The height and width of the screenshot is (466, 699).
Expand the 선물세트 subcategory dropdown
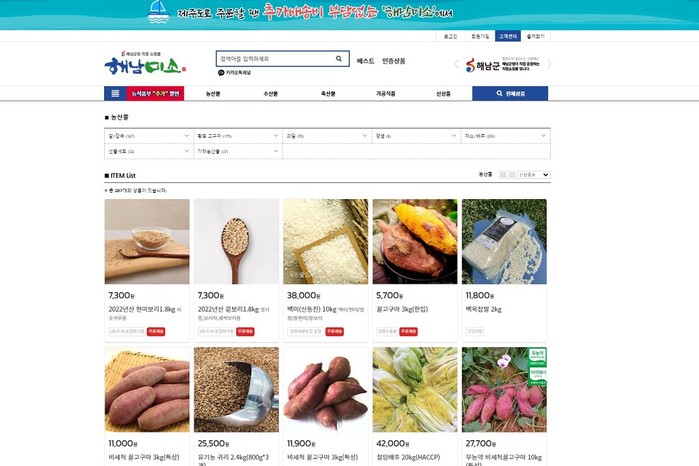[x=148, y=151]
